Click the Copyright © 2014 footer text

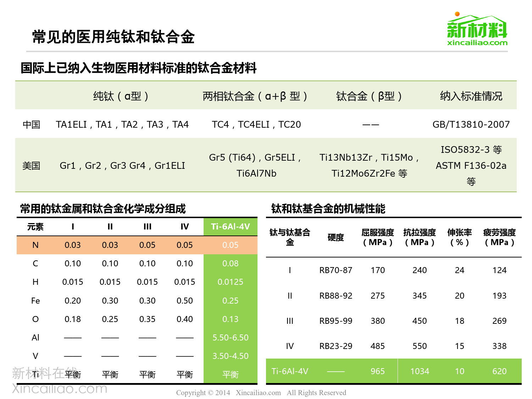pyautogui.click(x=203, y=393)
